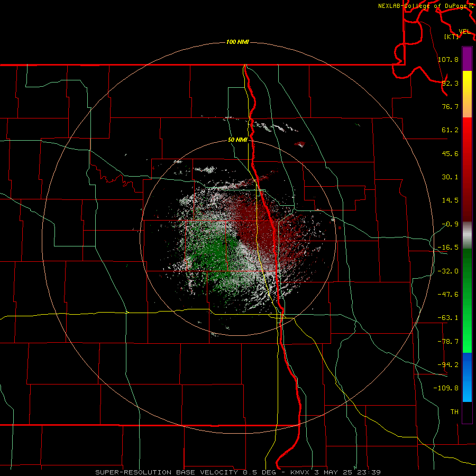The image size is (476, 476).
Task: Click the blue segment of the velocity color bar
Action: [467, 377]
